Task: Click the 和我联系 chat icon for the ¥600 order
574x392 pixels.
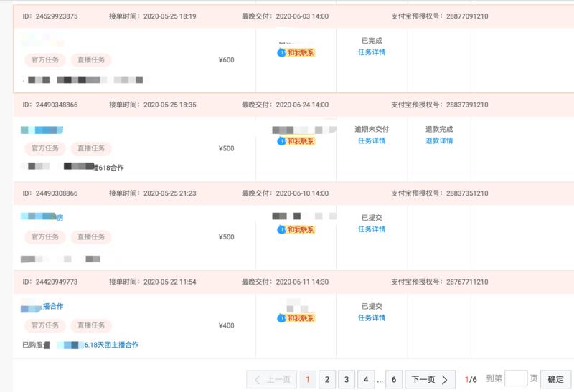Action: pos(296,52)
